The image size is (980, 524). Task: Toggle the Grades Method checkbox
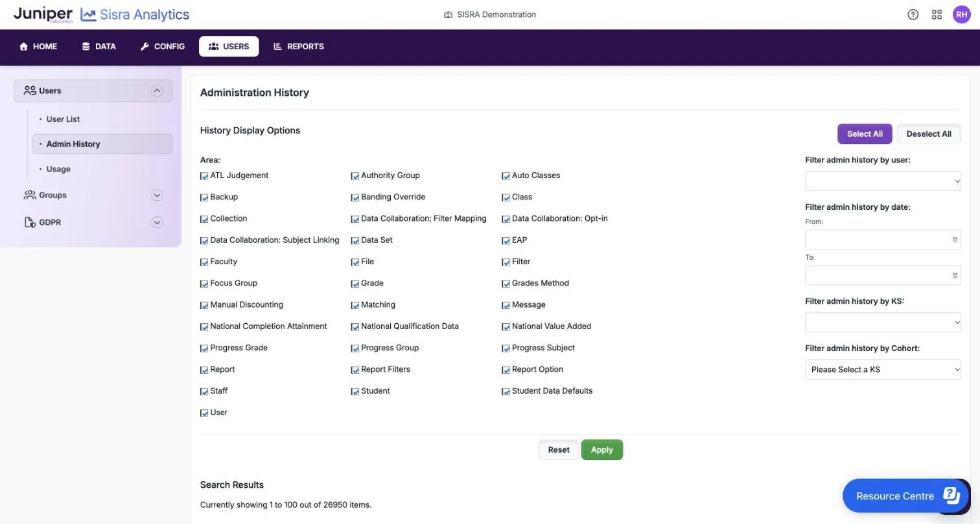(506, 284)
